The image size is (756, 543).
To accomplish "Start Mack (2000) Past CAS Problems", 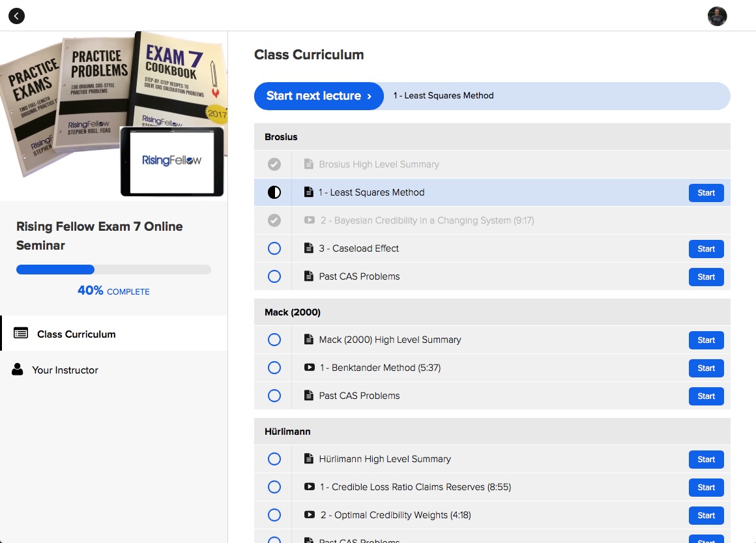I will [706, 396].
